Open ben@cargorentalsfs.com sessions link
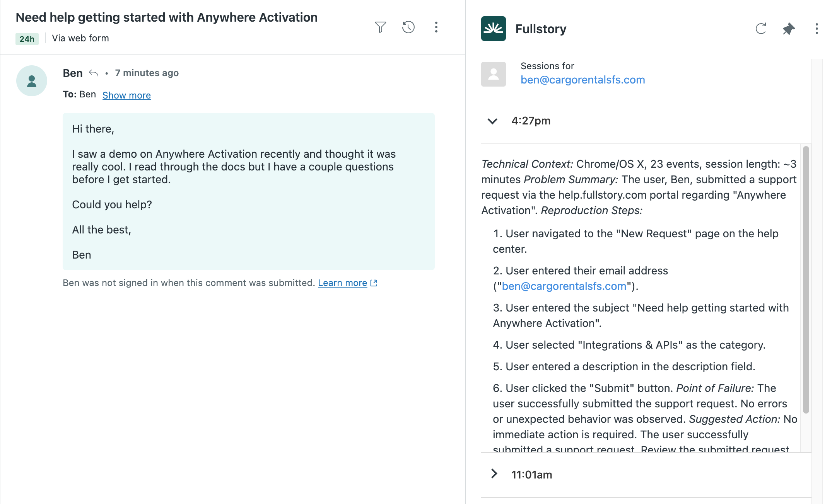 pos(582,80)
